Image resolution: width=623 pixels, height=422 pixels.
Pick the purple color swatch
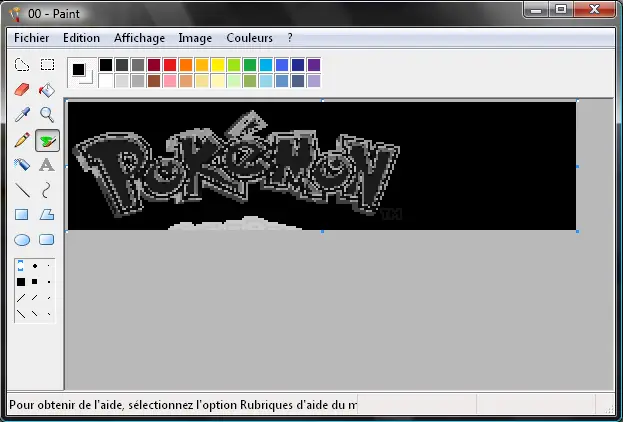point(314,65)
